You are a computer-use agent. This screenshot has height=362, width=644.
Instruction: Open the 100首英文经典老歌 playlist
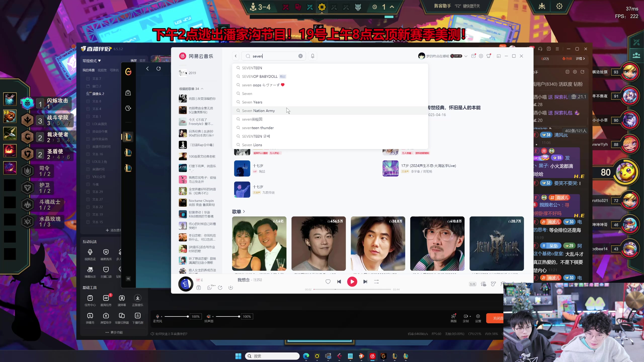click(202, 156)
